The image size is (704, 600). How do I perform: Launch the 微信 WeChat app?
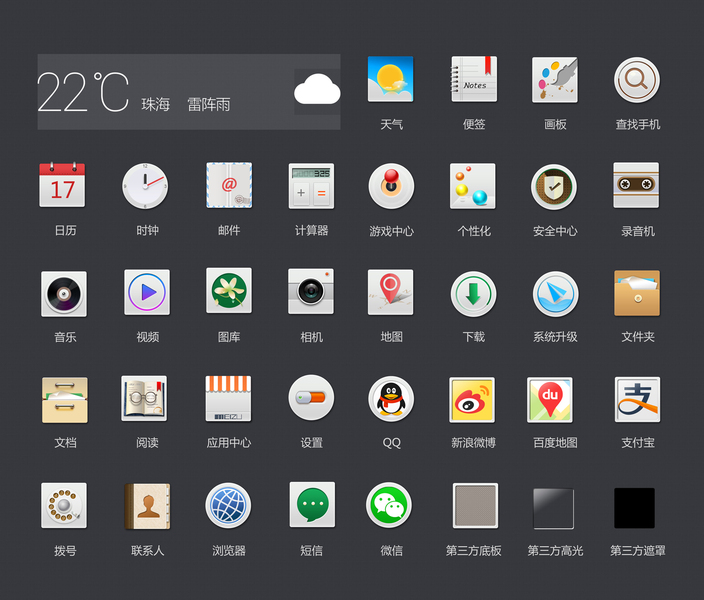(389, 505)
